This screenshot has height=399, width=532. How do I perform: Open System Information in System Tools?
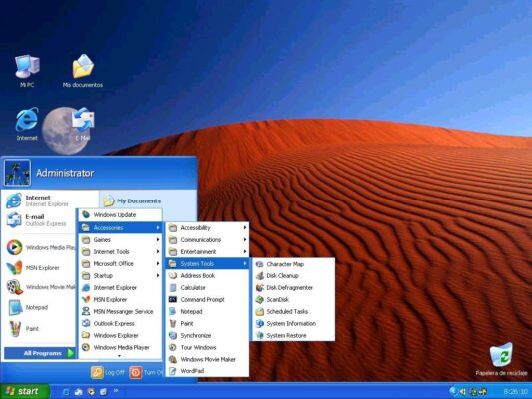293,324
